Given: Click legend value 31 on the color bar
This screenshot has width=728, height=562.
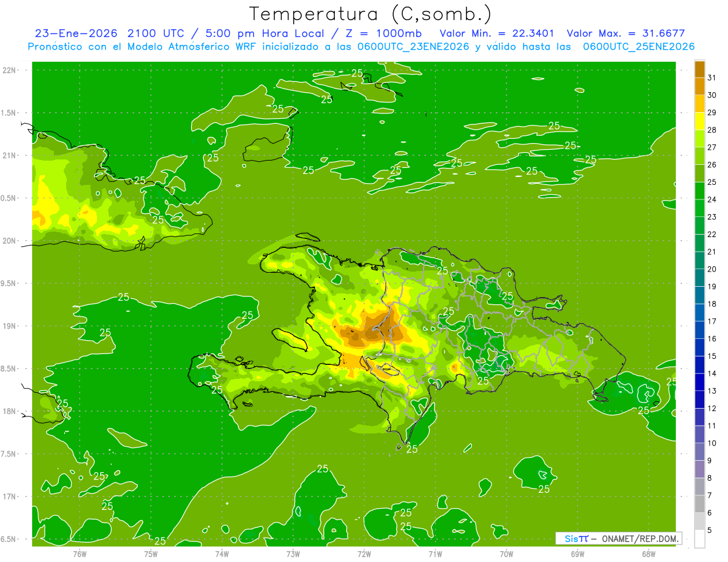Looking at the screenshot, I should (x=712, y=78).
